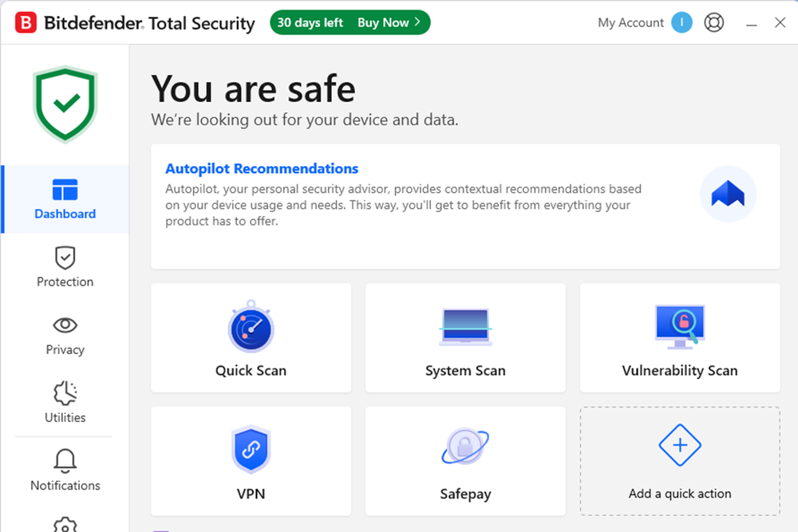Open the Protection section
This screenshot has height=532, width=798.
point(65,267)
